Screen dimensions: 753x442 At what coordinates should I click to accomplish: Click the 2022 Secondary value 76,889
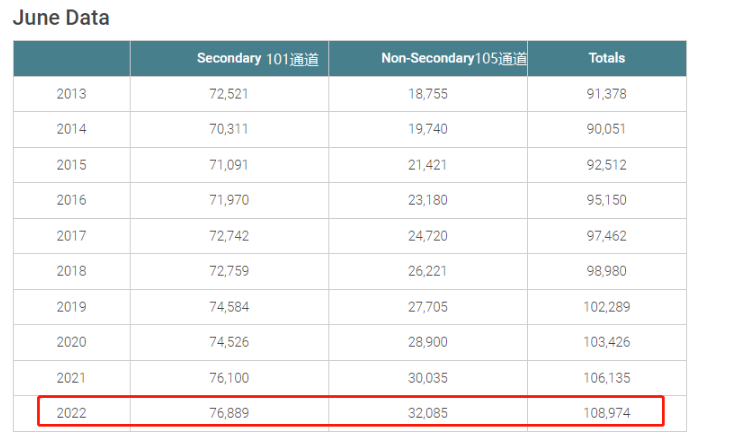(x=228, y=412)
